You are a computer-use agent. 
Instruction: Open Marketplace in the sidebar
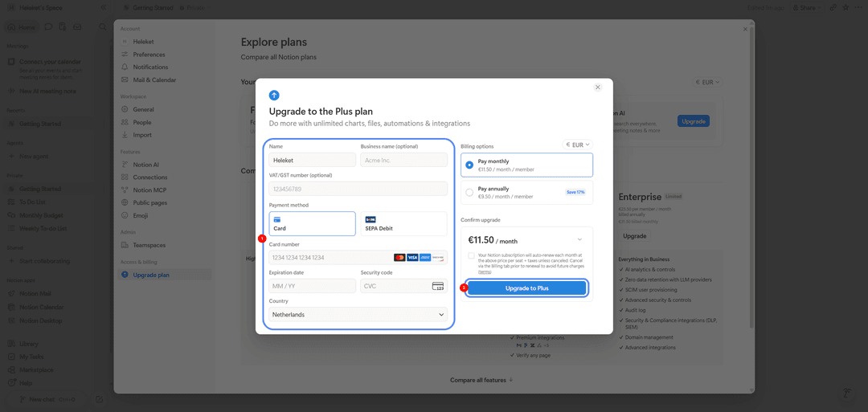pyautogui.click(x=36, y=370)
